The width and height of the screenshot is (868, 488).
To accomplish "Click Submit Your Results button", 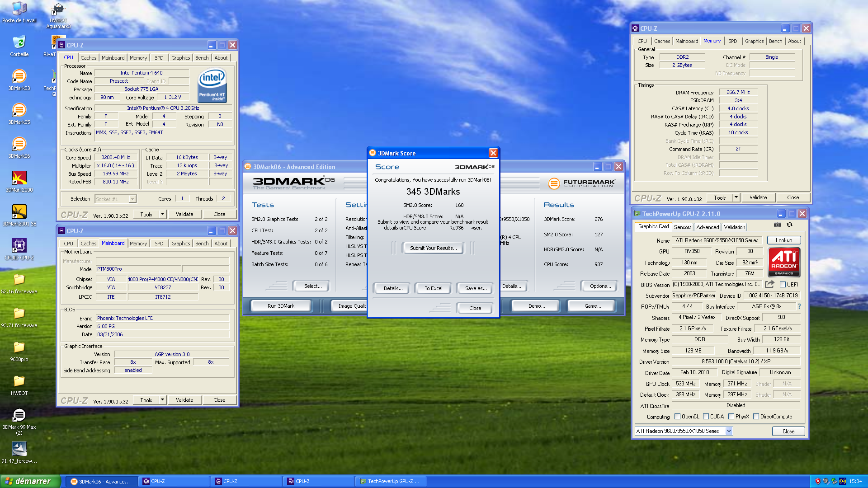I will (433, 248).
